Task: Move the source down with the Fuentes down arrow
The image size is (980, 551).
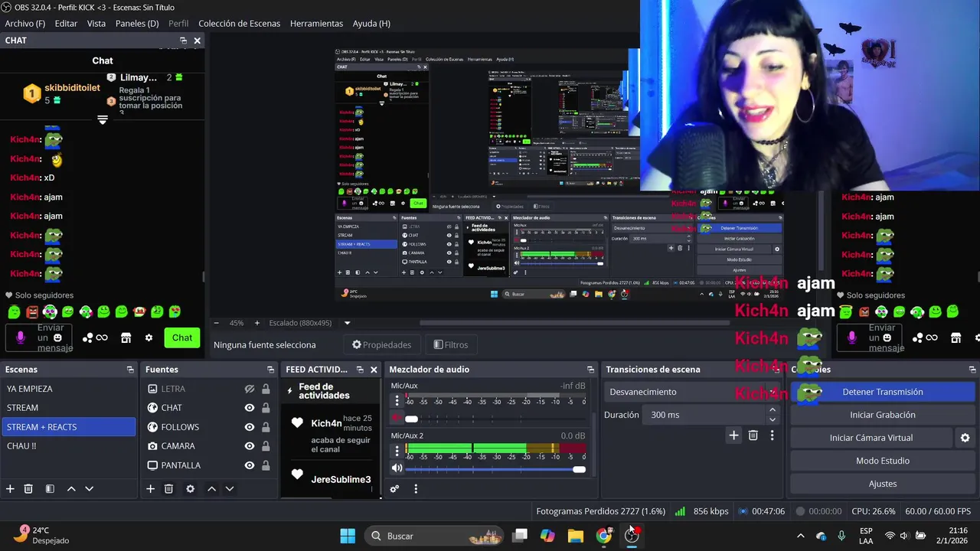Action: (x=229, y=488)
